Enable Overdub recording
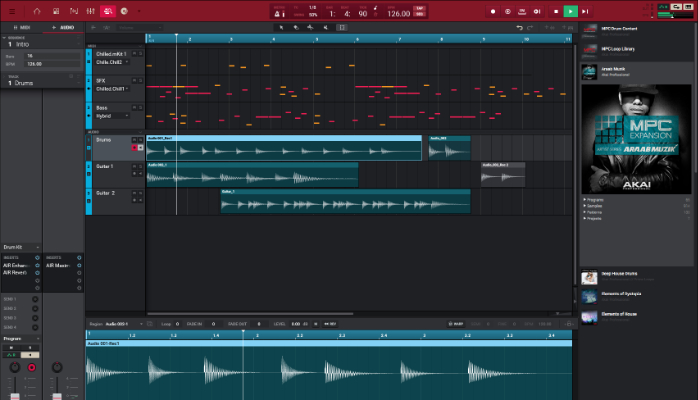This screenshot has height=400, width=698. pos(507,12)
